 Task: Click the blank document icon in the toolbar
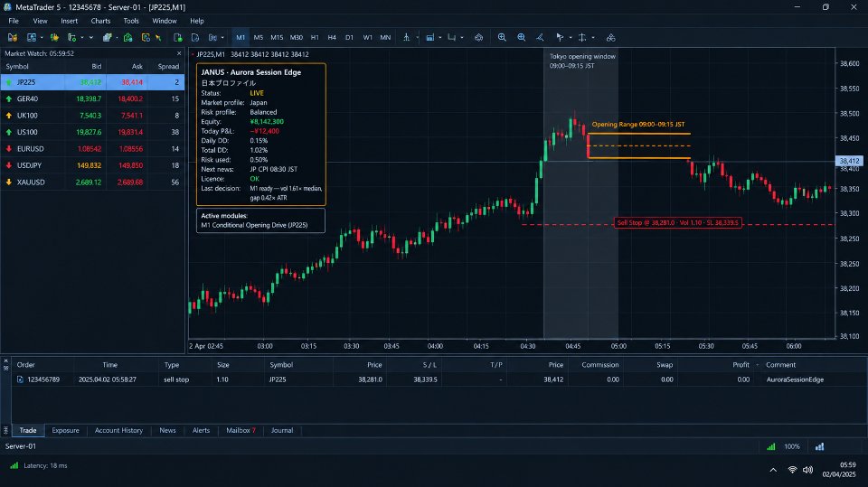[195, 38]
